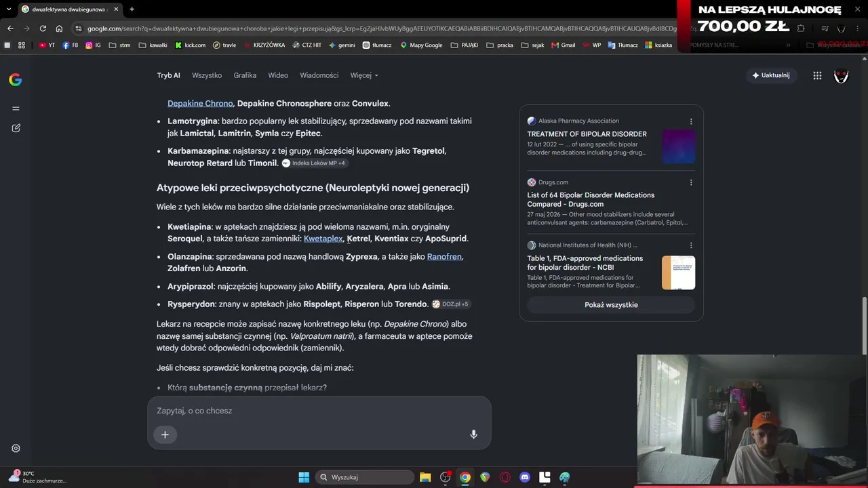The image size is (868, 488).
Task: Switch to the Grafika tab
Action: pyautogui.click(x=245, y=75)
